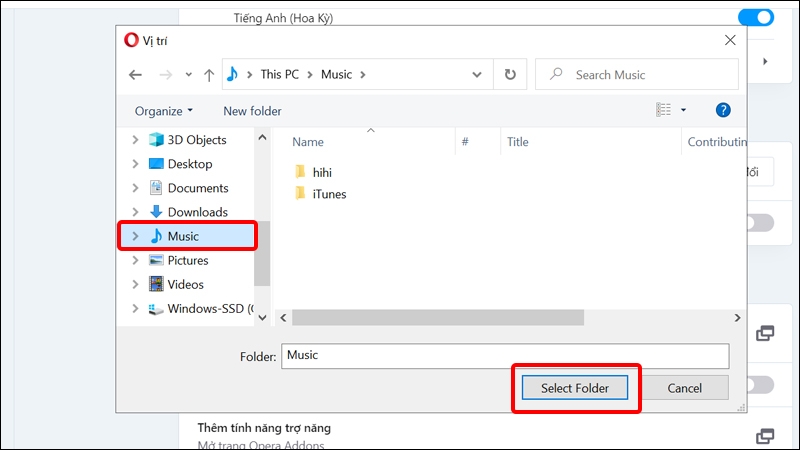Open the Organize dropdown menu
The width and height of the screenshot is (800, 450).
[x=164, y=111]
